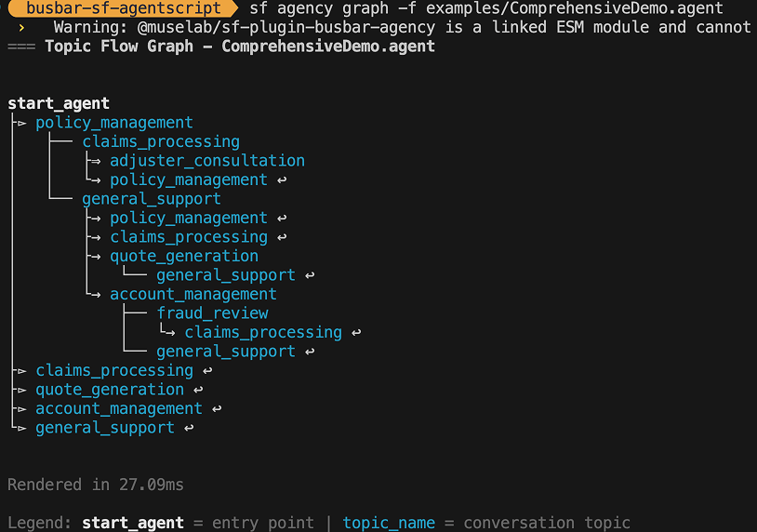Image resolution: width=757 pixels, height=532 pixels.
Task: Click the 'Rendered in 27.09ms' line
Action: click(96, 485)
